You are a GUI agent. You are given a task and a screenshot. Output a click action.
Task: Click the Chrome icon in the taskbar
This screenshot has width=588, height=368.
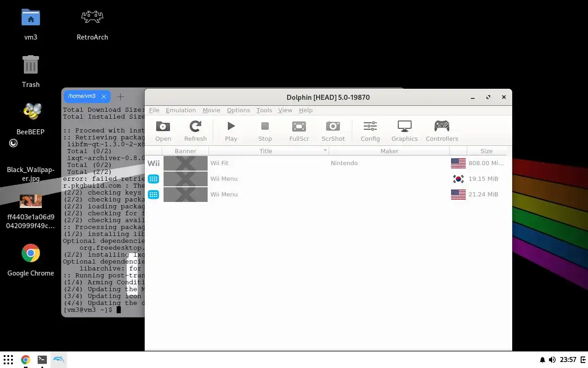[x=25, y=360]
